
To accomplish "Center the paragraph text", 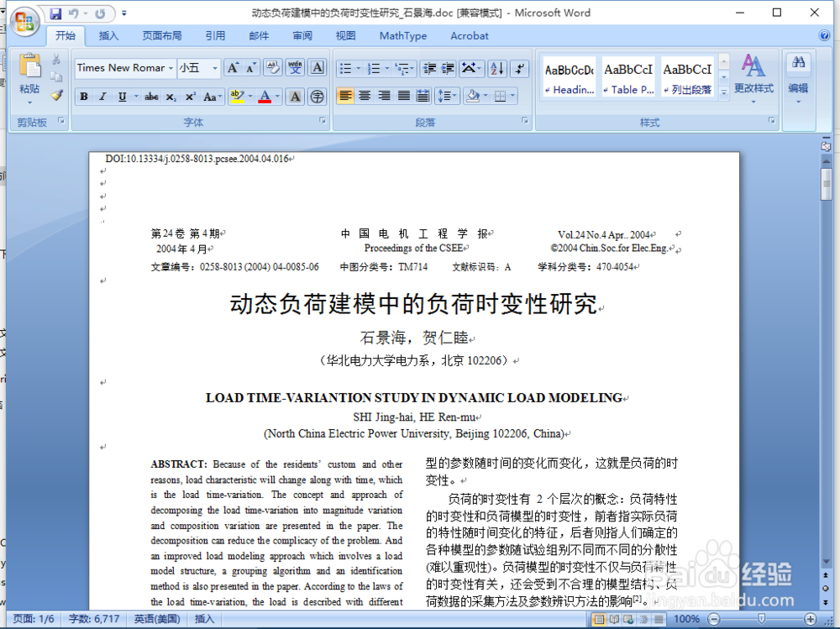I will pos(365,97).
